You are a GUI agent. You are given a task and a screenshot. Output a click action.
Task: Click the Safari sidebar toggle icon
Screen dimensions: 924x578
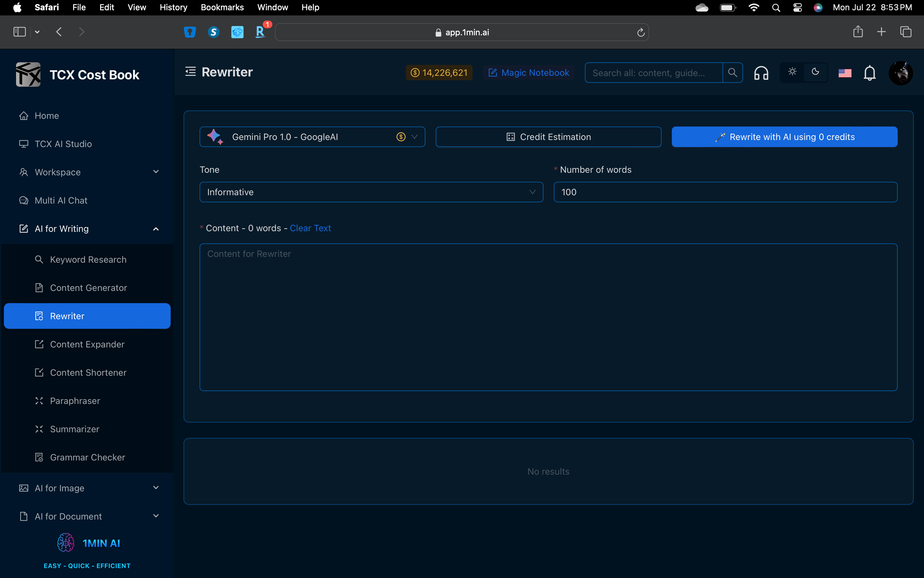click(20, 32)
